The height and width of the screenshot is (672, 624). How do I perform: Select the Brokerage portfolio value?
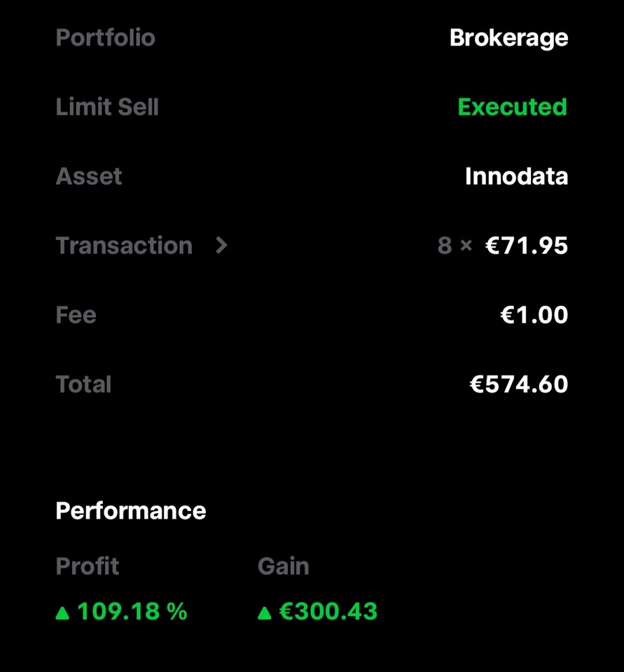pos(508,38)
